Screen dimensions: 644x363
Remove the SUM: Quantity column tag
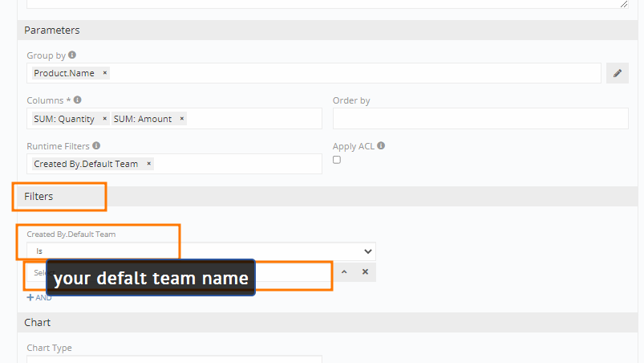click(x=105, y=119)
